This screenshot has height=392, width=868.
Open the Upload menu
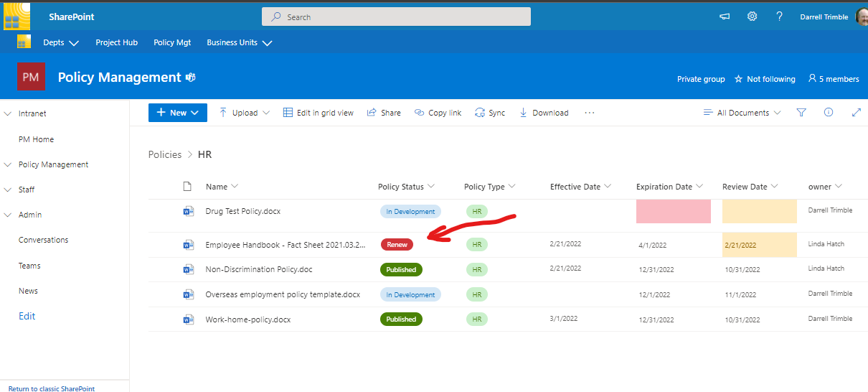point(245,113)
